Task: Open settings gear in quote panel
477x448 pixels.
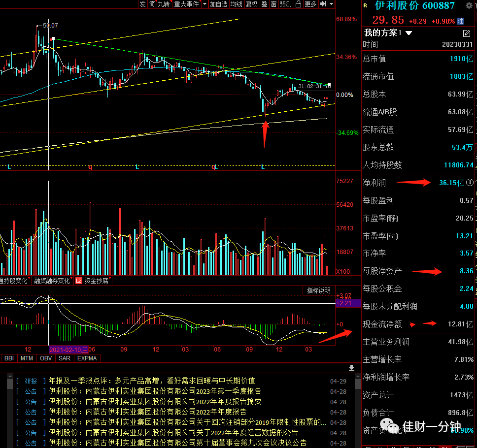Action: (469, 5)
